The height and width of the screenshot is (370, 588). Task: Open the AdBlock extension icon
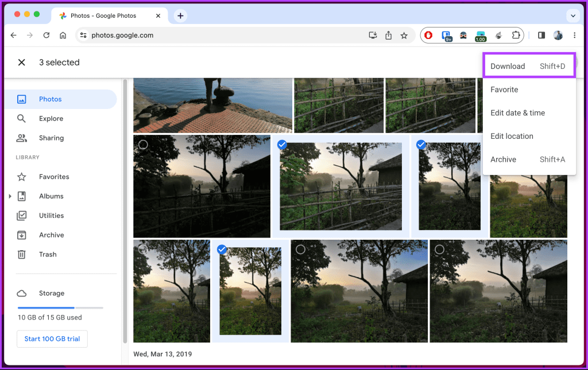pyautogui.click(x=428, y=35)
